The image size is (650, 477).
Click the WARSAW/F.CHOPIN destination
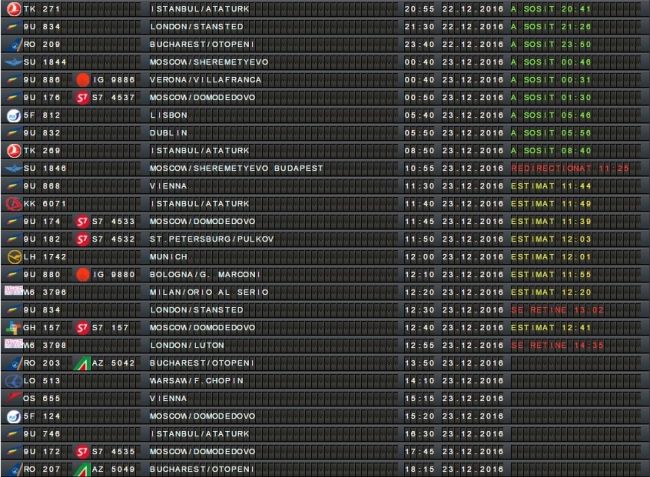pyautogui.click(x=197, y=381)
